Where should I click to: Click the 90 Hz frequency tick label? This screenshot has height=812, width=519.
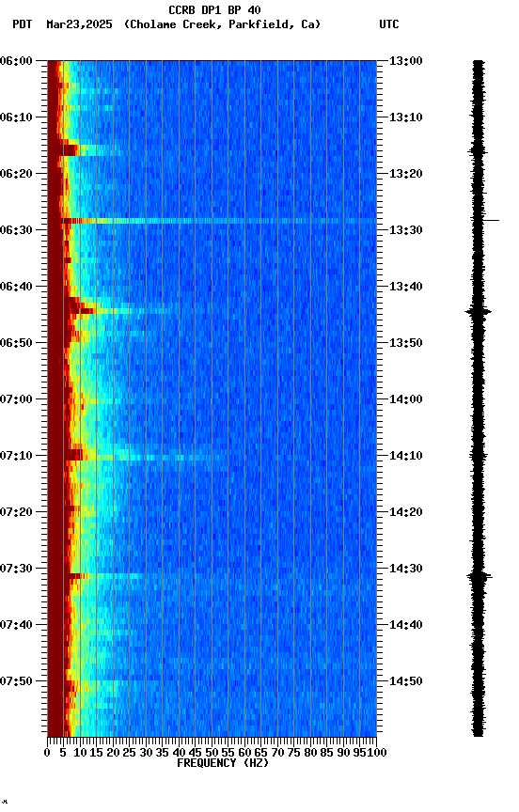(343, 753)
